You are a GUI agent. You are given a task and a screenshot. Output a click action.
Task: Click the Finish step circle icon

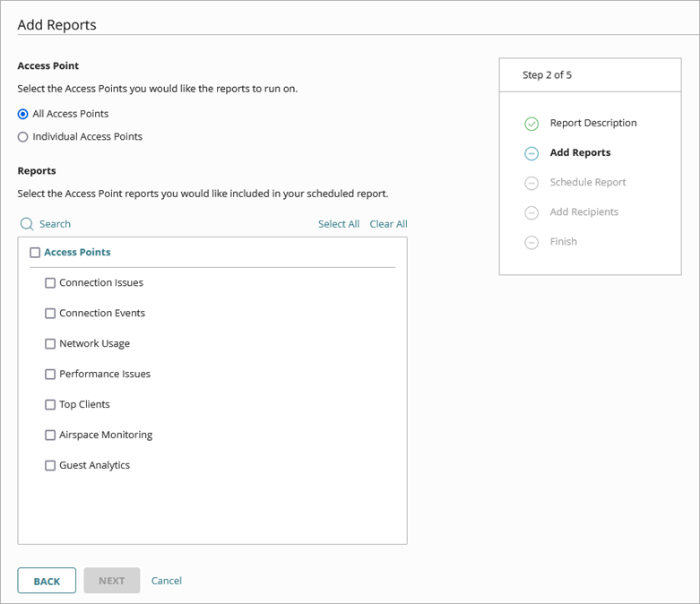tap(531, 242)
